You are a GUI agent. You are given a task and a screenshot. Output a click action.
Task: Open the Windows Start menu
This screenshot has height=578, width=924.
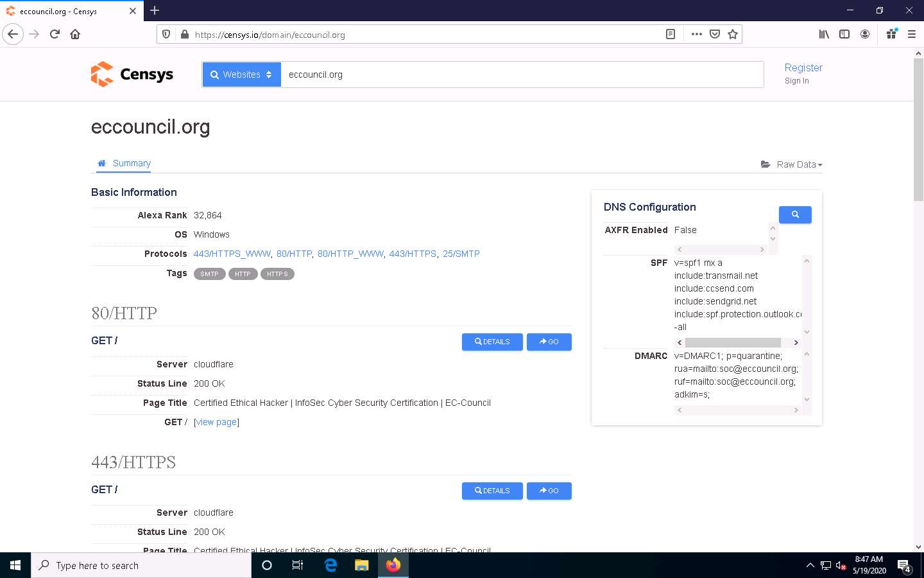15,565
